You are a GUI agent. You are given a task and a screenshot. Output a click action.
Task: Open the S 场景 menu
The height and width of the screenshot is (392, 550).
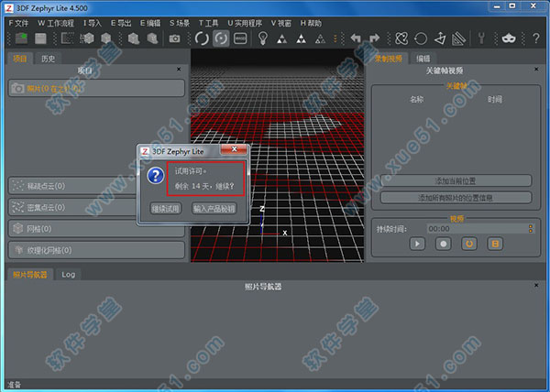(180, 23)
